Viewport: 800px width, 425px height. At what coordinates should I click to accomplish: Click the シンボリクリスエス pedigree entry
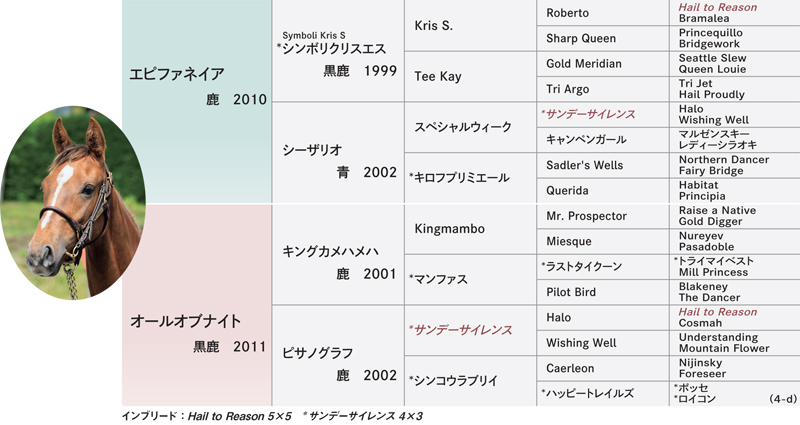coord(338,50)
